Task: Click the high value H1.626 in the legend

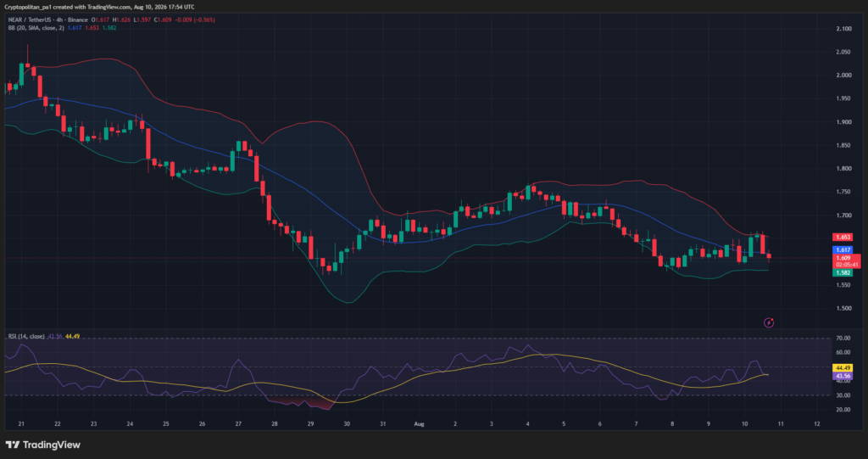Action: [x=120, y=20]
